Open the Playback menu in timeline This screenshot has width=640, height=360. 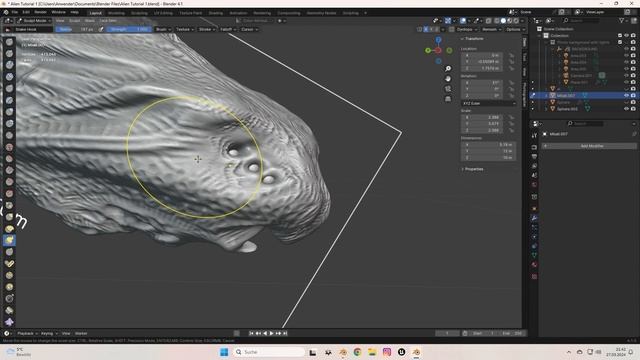pyautogui.click(x=27, y=333)
